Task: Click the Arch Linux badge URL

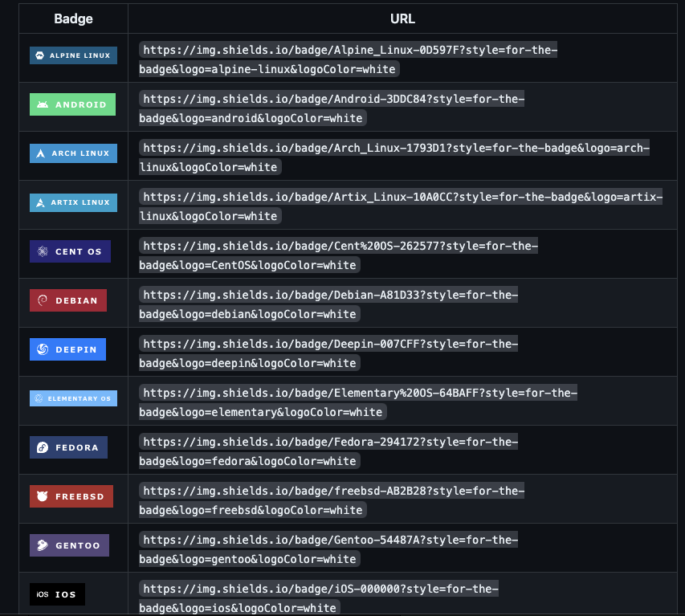Action: (394, 157)
